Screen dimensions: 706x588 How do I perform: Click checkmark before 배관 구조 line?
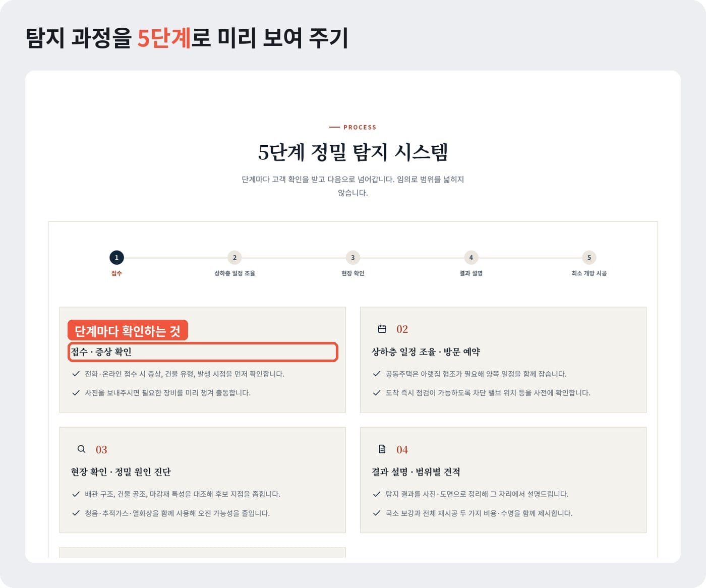(76, 494)
